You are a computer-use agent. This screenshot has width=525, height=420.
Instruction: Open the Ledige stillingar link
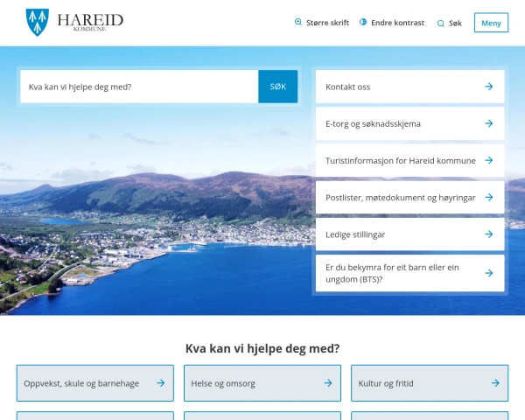pyautogui.click(x=409, y=234)
